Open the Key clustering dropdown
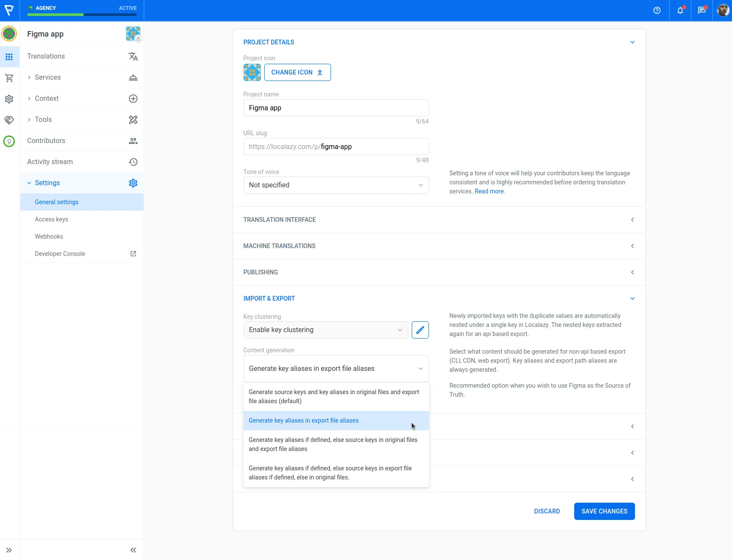 (325, 330)
